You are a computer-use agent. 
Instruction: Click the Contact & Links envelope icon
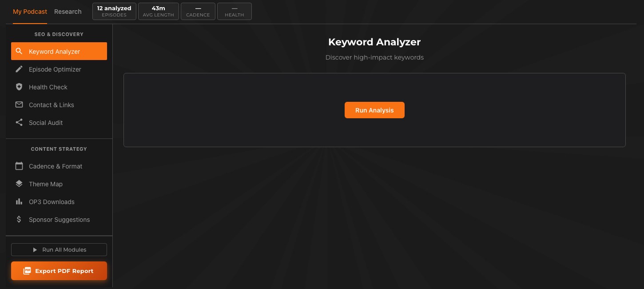pyautogui.click(x=19, y=104)
